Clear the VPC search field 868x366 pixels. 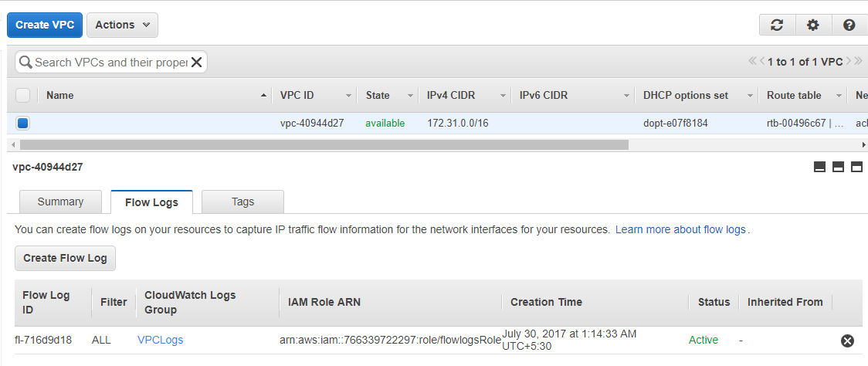click(x=196, y=62)
